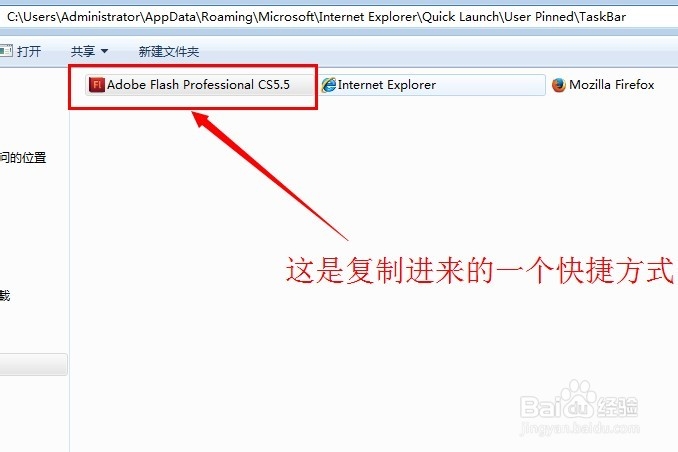Select the Internet Explorer blue e icon
Image resolution: width=678 pixels, height=452 pixels.
[329, 85]
